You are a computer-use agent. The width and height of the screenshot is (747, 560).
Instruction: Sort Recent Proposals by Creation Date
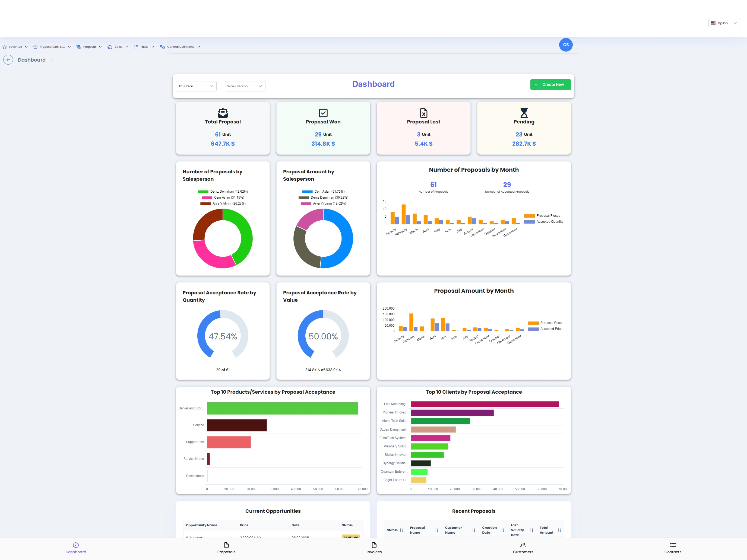point(502,530)
